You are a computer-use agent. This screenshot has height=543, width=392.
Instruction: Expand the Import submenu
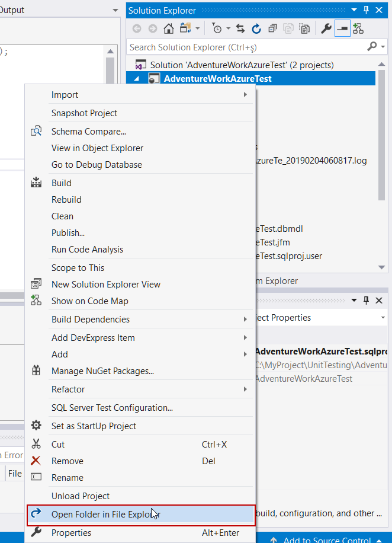pos(245,95)
